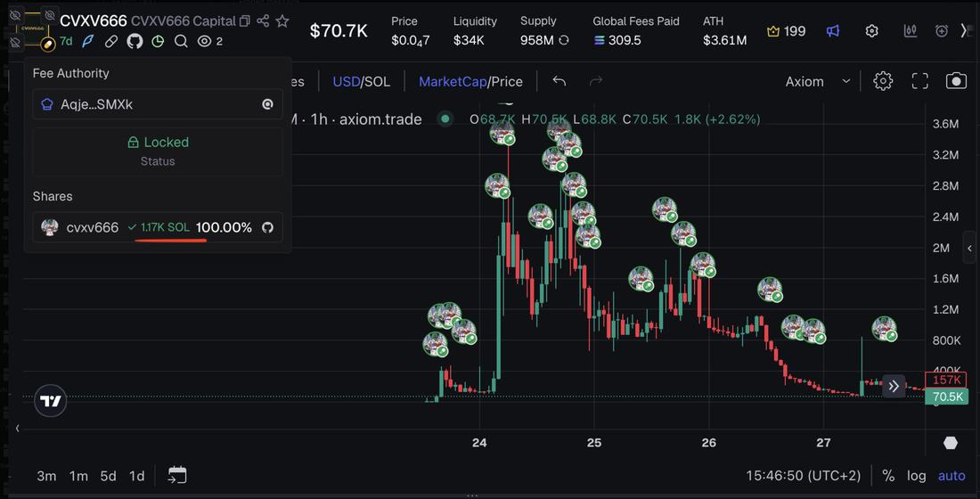
Task: Toggle percentage scale mode
Action: point(888,476)
